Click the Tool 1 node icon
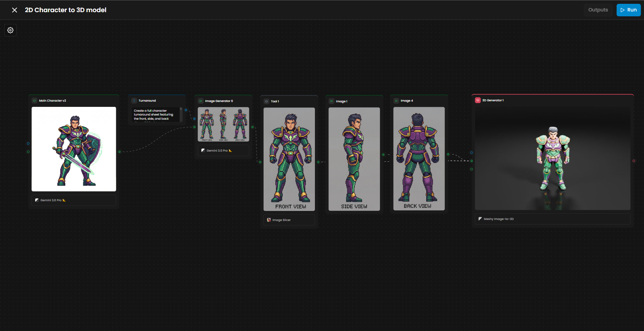Viewport: 644px width, 331px height. (x=266, y=101)
